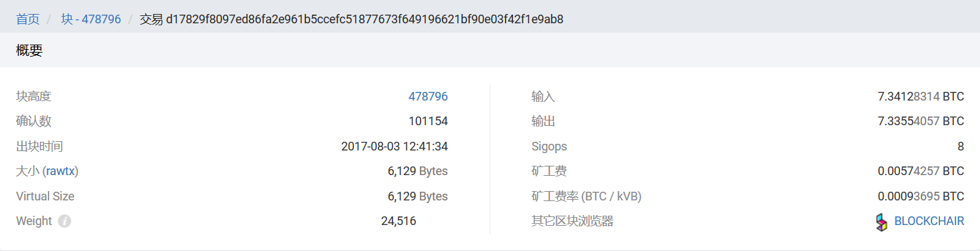
Task: Click the Weight info icon
Action: 65,221
